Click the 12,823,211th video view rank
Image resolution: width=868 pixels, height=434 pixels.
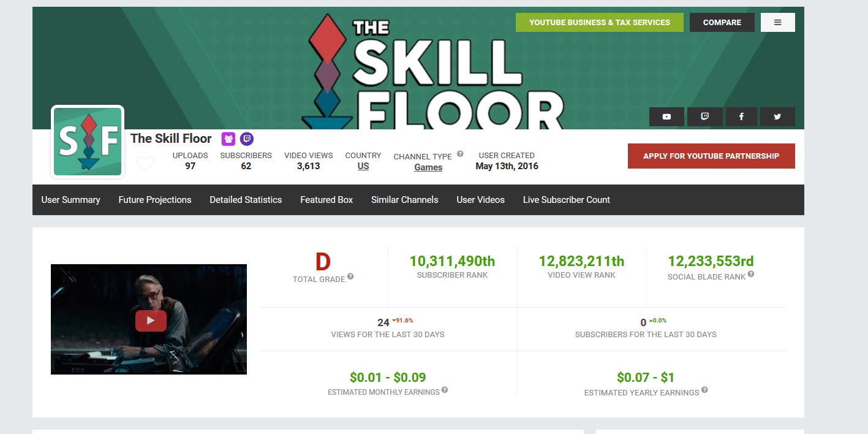click(x=581, y=261)
